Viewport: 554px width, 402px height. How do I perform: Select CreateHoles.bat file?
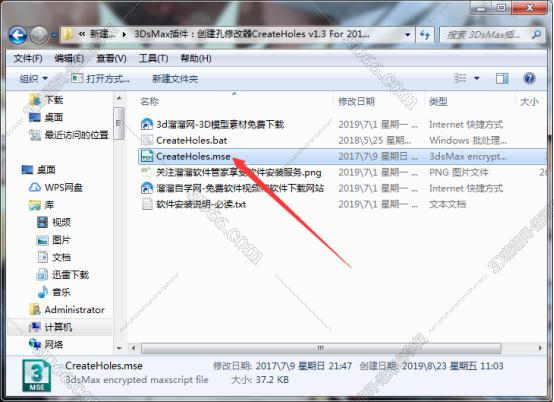(x=191, y=140)
